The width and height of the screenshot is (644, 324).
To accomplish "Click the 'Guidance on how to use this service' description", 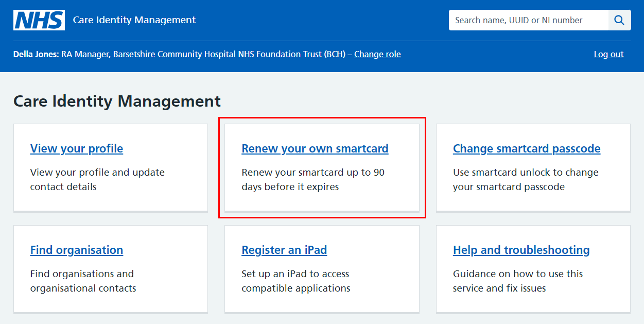I will [518, 281].
